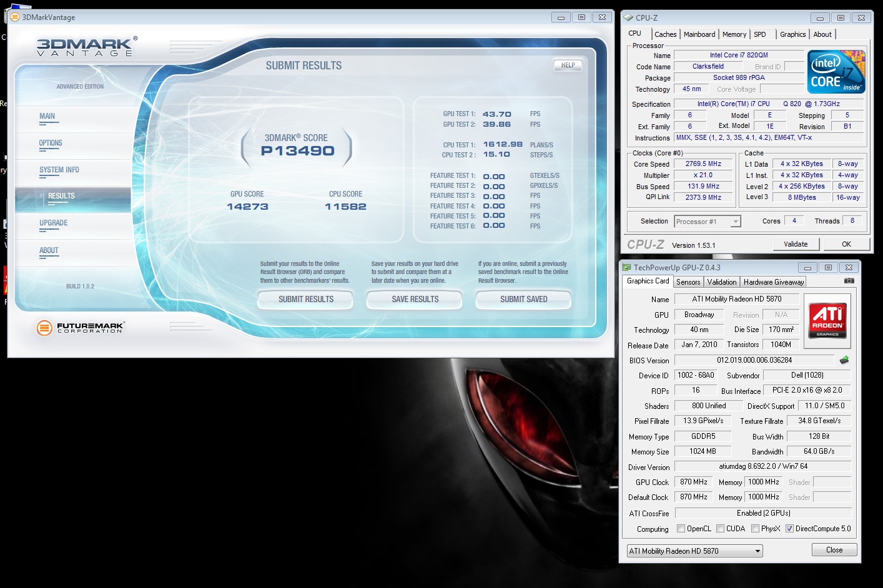Viewport: 883px width, 588px height.
Task: Switch to CPU-Z SPD tab
Action: [760, 34]
